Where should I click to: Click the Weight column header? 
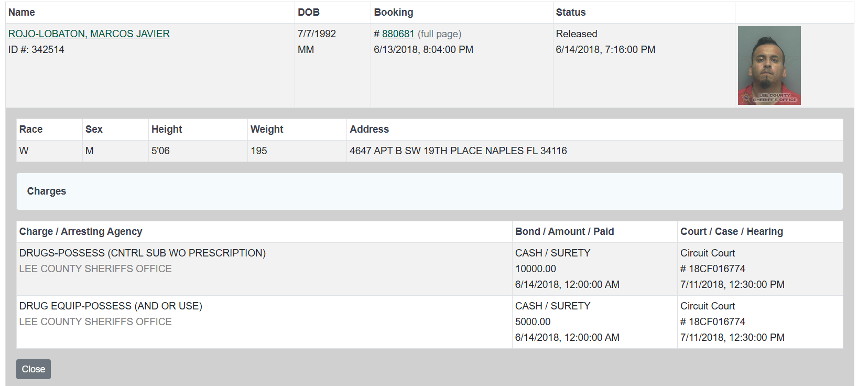point(267,129)
